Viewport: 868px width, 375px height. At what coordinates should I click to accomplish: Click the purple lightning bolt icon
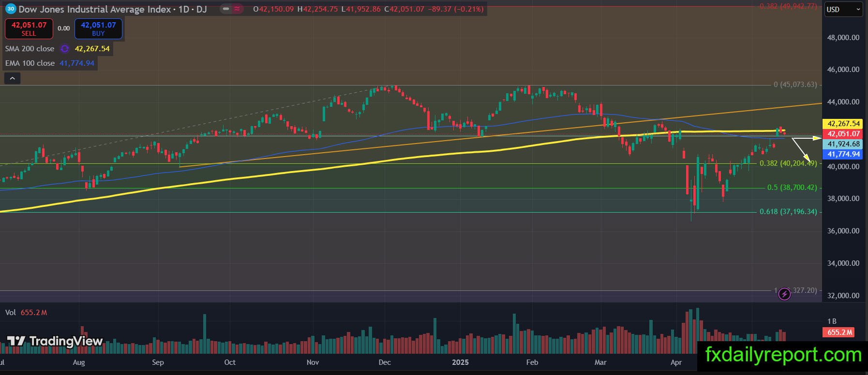pyautogui.click(x=784, y=294)
